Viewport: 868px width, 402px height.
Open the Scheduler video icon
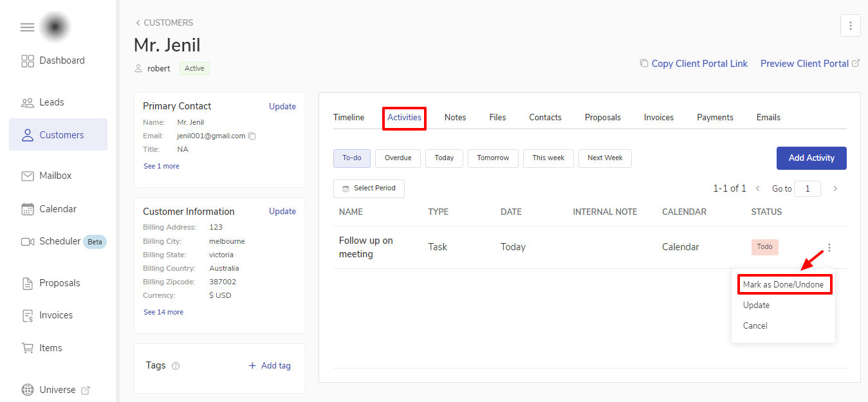coord(28,242)
